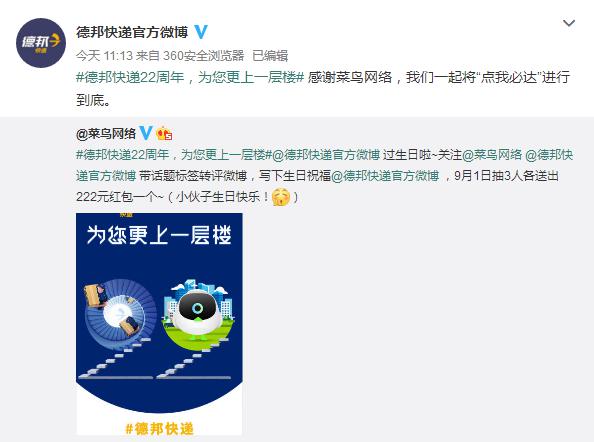
Task: Click the membership crown icon beside @菜鸟网络
Action: (164, 133)
